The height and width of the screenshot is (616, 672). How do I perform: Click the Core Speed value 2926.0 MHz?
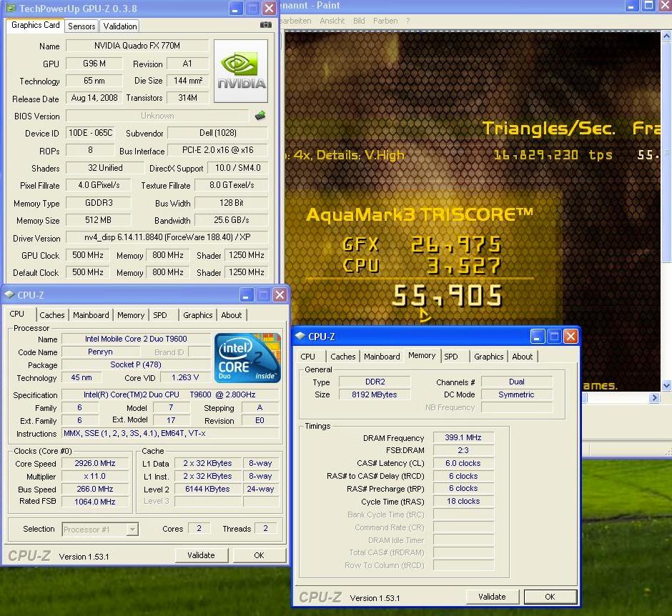(x=95, y=463)
